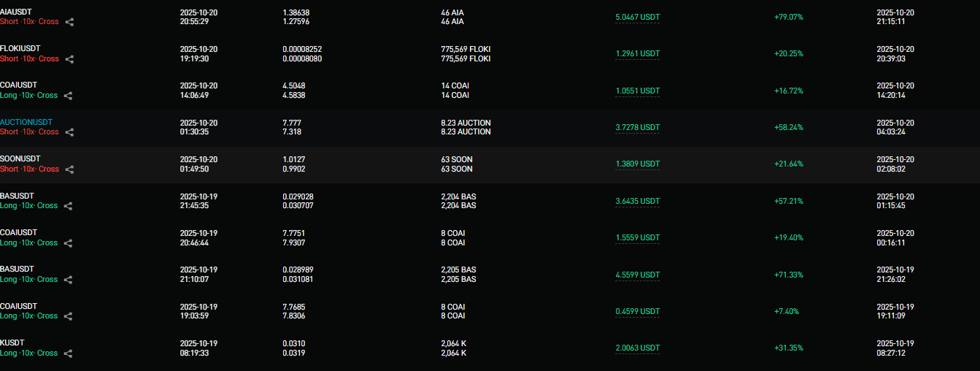This screenshot has width=980, height=371.
Task: Share the COAIUSDT trade opened at 14:06:49
Action: click(x=68, y=96)
